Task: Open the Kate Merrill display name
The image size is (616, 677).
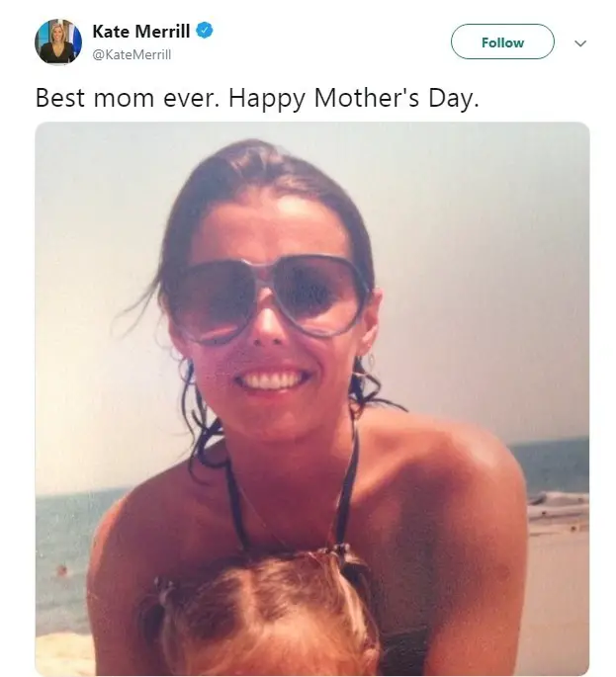Action: tap(140, 31)
